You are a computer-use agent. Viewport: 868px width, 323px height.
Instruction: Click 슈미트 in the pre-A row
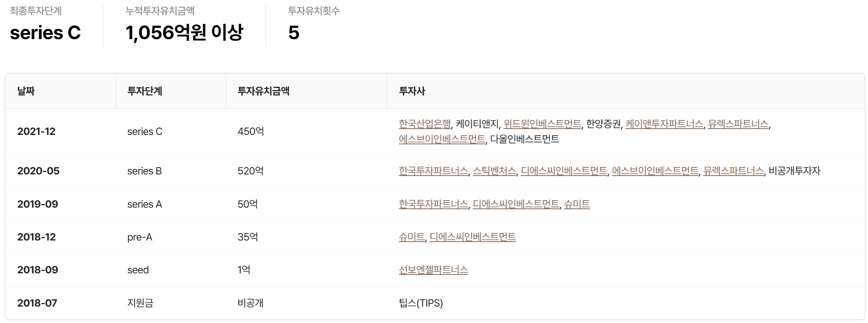tap(411, 237)
